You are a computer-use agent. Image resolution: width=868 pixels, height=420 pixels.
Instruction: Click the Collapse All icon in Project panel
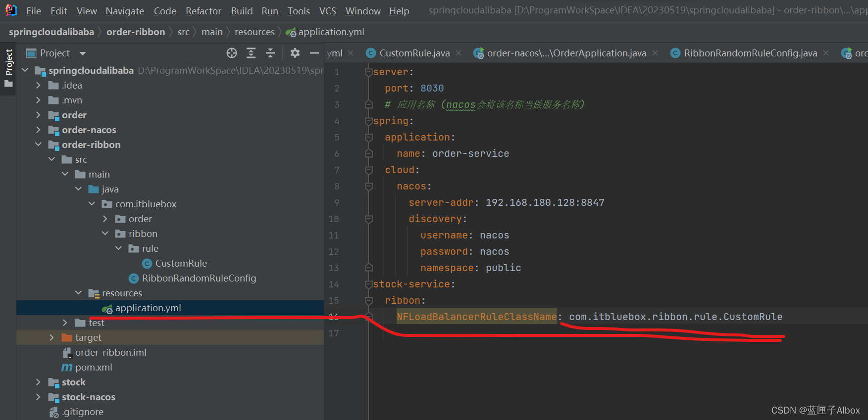coord(270,53)
